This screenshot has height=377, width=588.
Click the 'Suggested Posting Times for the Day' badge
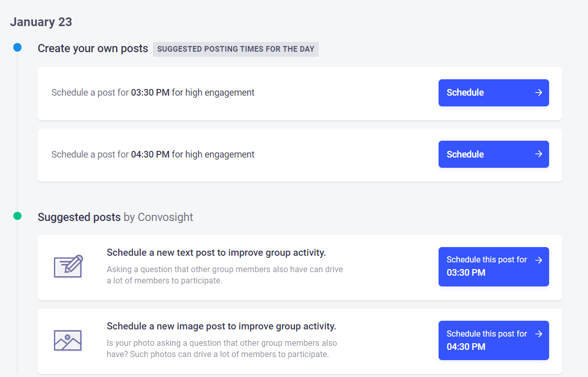(236, 49)
